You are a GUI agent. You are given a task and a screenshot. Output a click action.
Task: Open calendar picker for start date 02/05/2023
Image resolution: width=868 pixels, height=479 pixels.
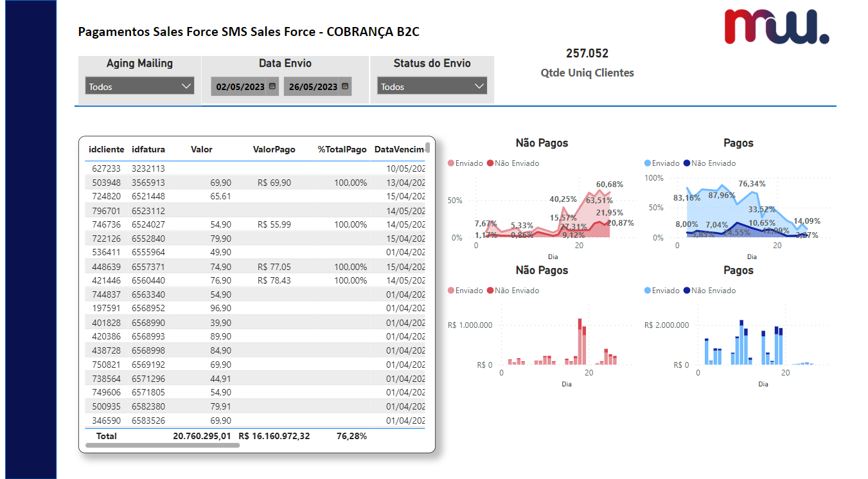tap(272, 86)
